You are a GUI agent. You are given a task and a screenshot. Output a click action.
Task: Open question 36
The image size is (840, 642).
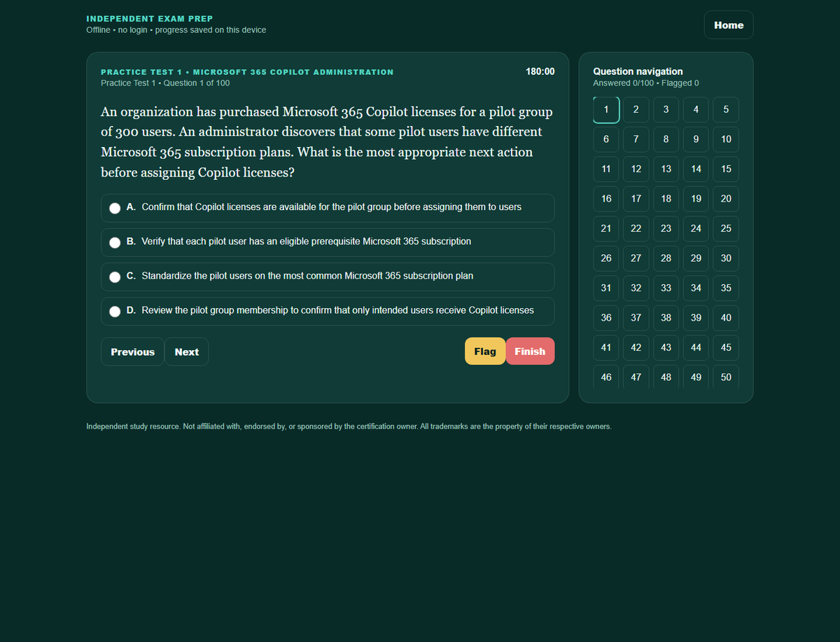606,317
